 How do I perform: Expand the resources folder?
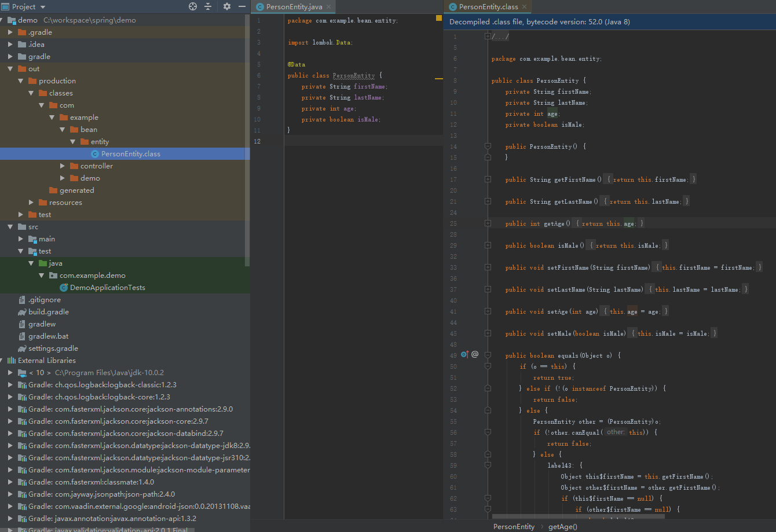pos(31,203)
